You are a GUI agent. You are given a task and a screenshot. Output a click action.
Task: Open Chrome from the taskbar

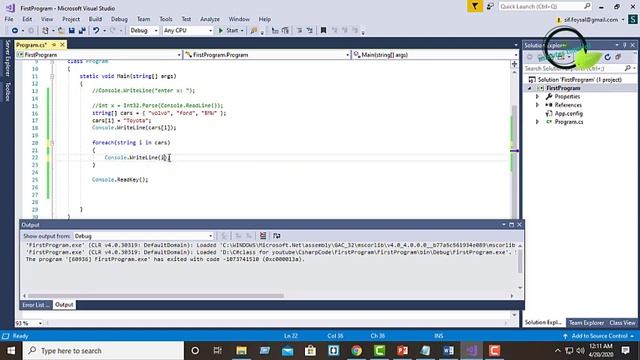[356, 351]
